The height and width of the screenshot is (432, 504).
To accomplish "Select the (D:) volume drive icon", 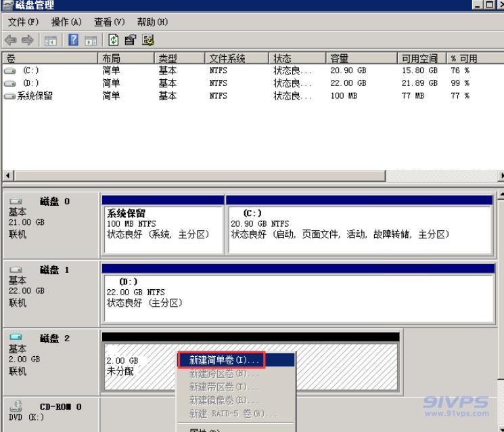I will tap(9, 83).
